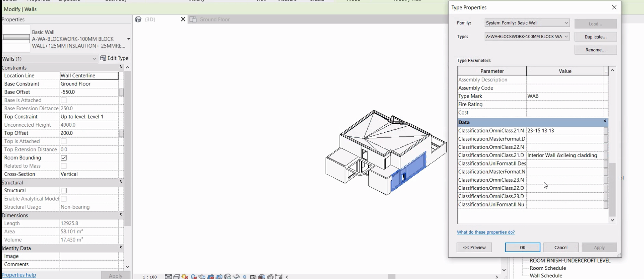Toggle the Sun Path icon

(185, 277)
